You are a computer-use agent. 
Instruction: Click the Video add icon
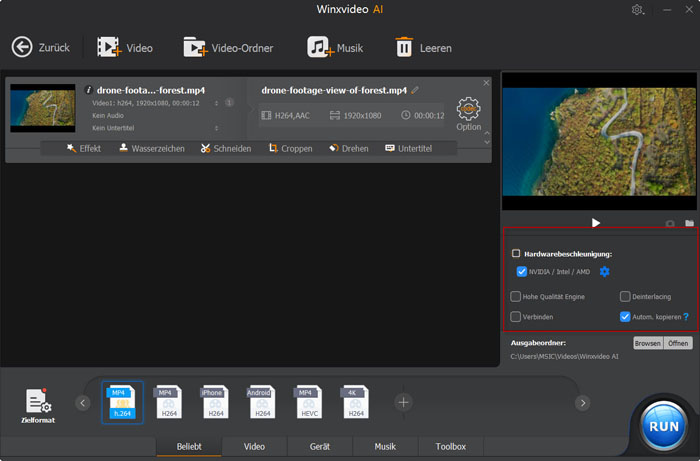point(110,47)
